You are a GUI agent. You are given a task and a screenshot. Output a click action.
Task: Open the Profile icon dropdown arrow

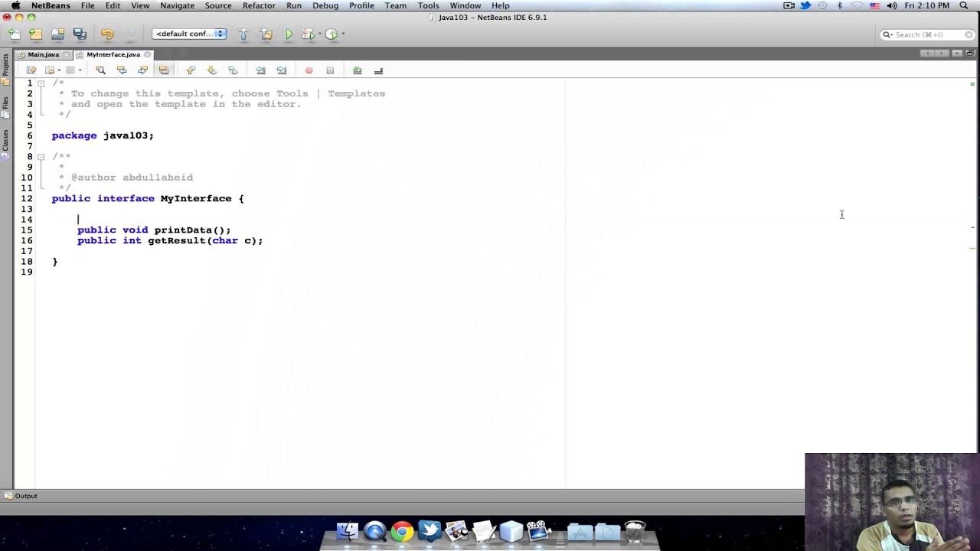point(343,34)
